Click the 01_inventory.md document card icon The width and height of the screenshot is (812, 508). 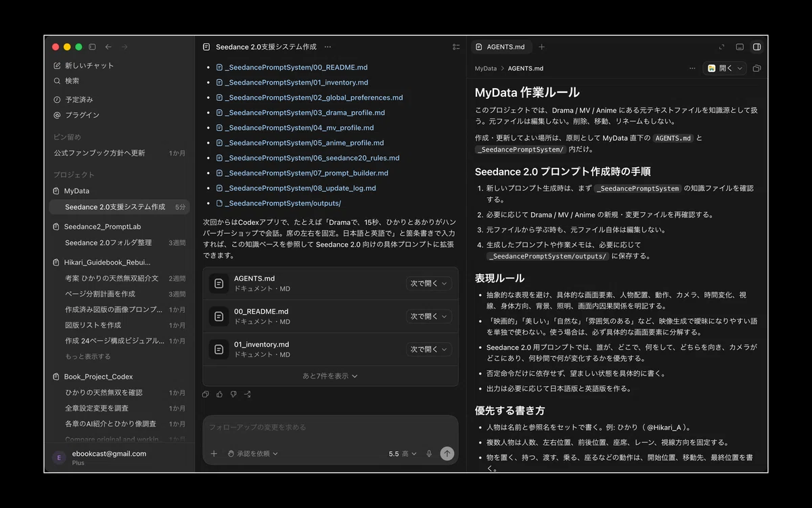point(219,350)
